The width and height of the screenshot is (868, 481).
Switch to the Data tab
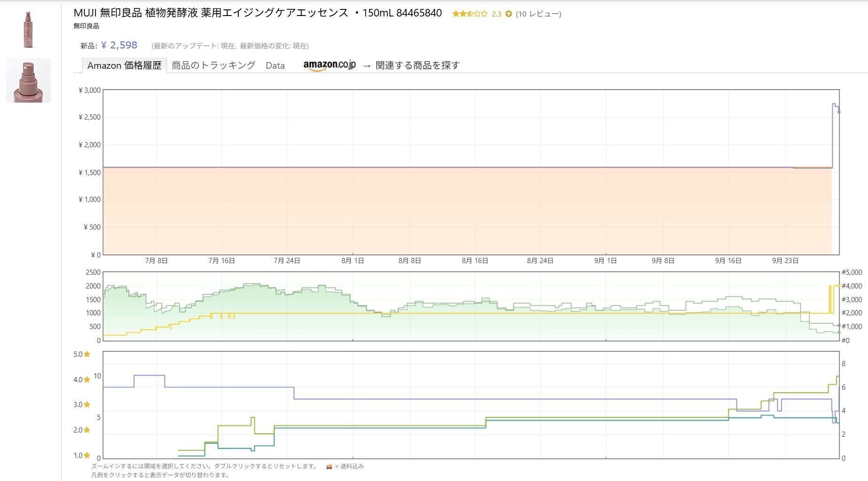(275, 65)
